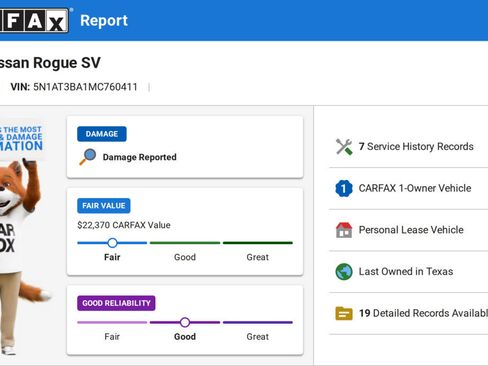
Task: Open 19 Detailed Records Available
Action: (x=408, y=313)
